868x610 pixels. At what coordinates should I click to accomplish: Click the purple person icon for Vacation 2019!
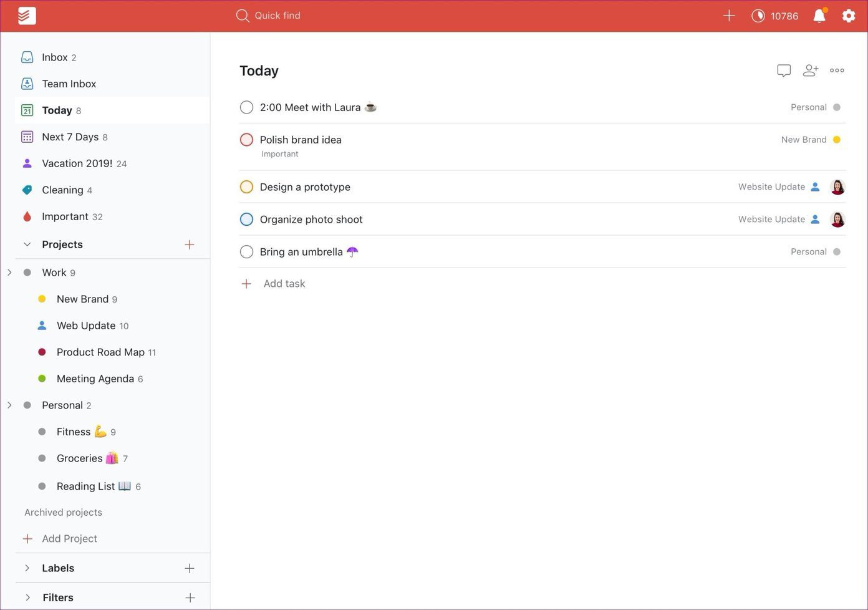(x=27, y=163)
